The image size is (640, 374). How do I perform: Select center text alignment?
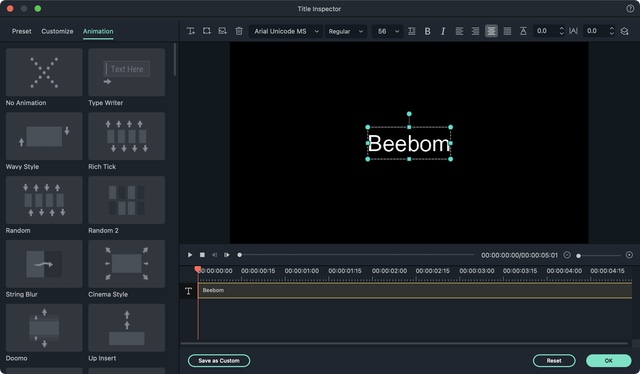point(491,31)
